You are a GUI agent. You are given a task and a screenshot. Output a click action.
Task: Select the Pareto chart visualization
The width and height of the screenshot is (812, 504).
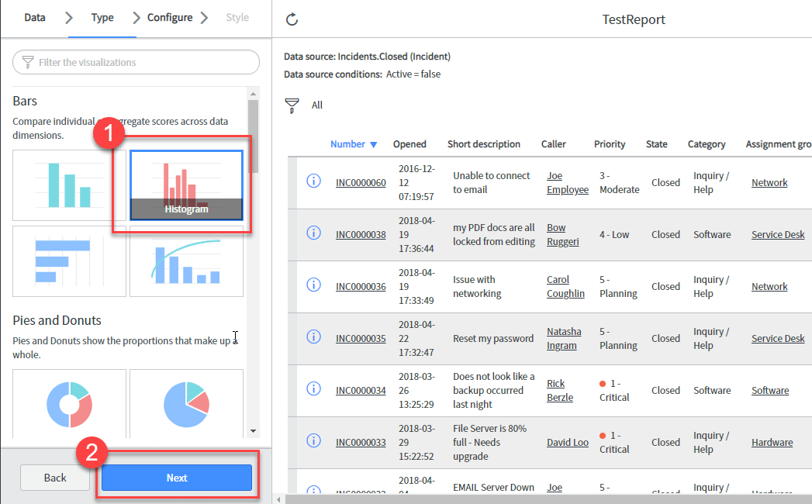186,261
